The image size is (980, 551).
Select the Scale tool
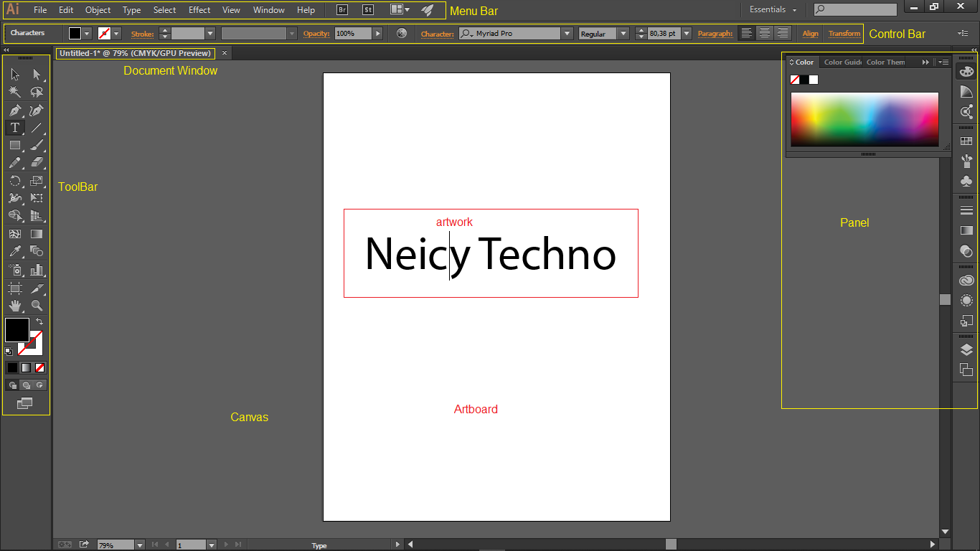pos(37,181)
